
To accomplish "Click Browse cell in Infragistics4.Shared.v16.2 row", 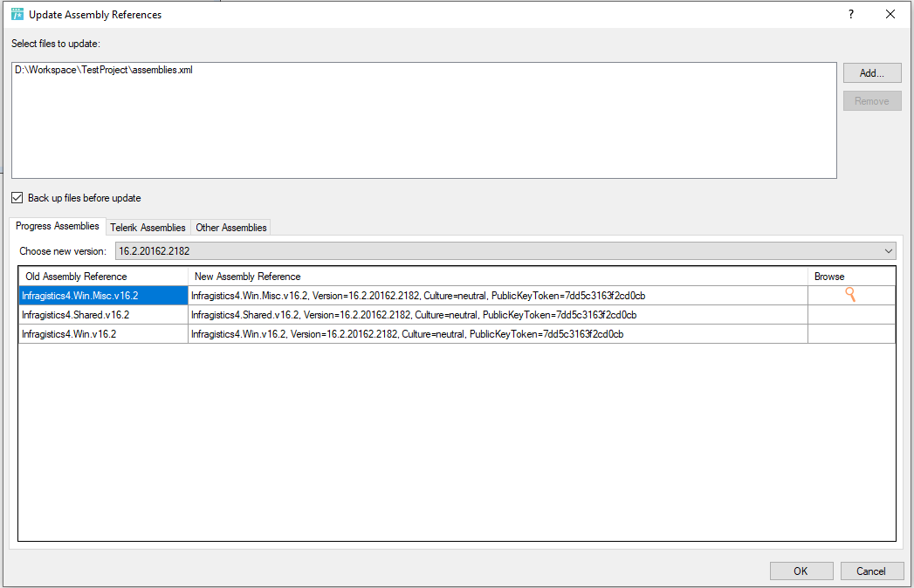I will (852, 315).
